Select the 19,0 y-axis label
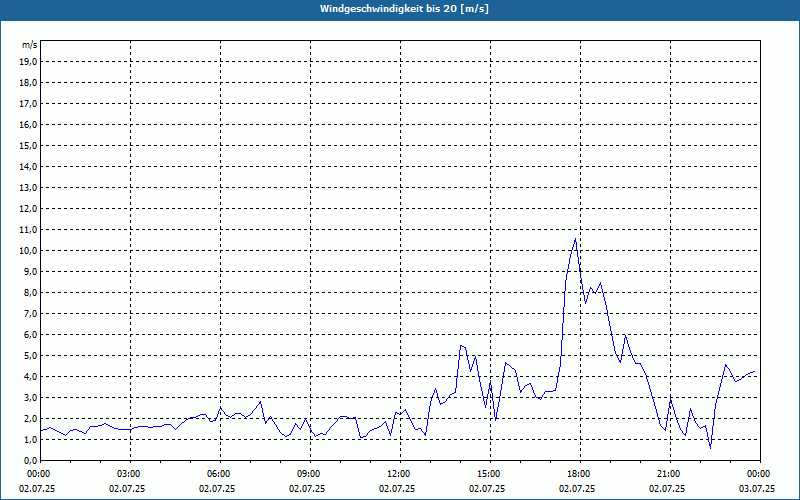 pos(28,62)
